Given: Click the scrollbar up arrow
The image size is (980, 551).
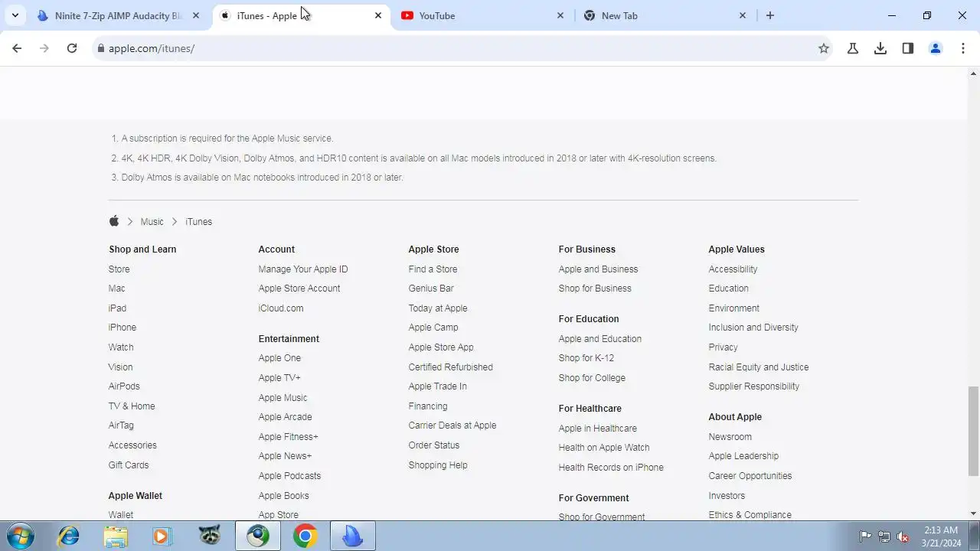Looking at the screenshot, I should [974, 73].
